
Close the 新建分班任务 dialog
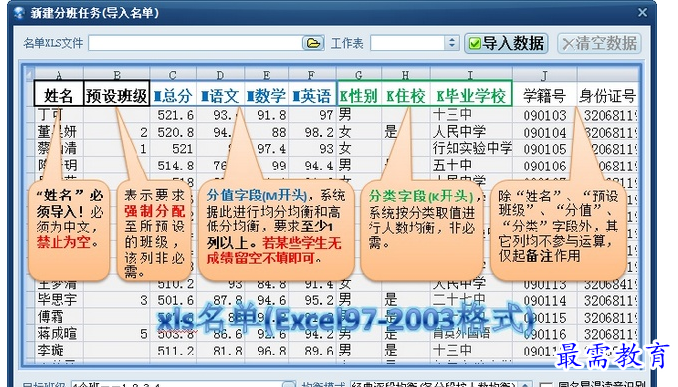[x=643, y=13]
